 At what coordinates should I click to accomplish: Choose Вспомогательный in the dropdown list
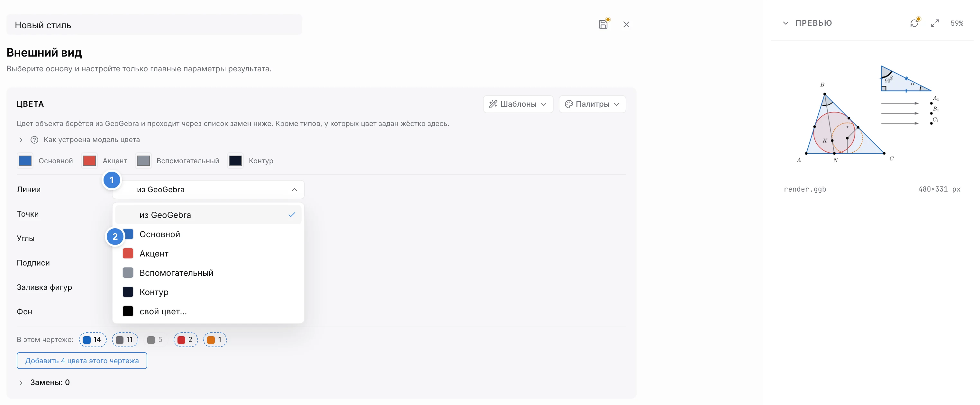(208, 273)
